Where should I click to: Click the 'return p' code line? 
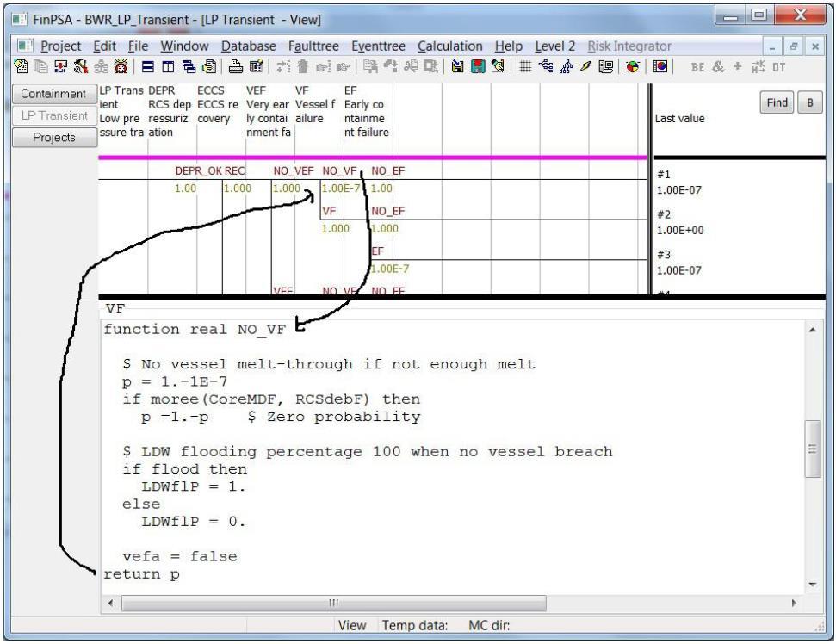pos(141,574)
